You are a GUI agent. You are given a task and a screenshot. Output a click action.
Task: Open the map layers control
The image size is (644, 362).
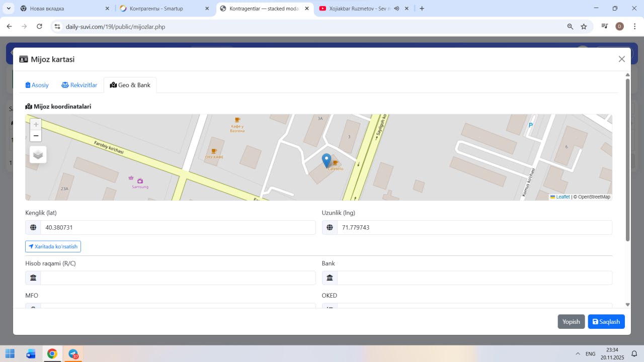(38, 154)
